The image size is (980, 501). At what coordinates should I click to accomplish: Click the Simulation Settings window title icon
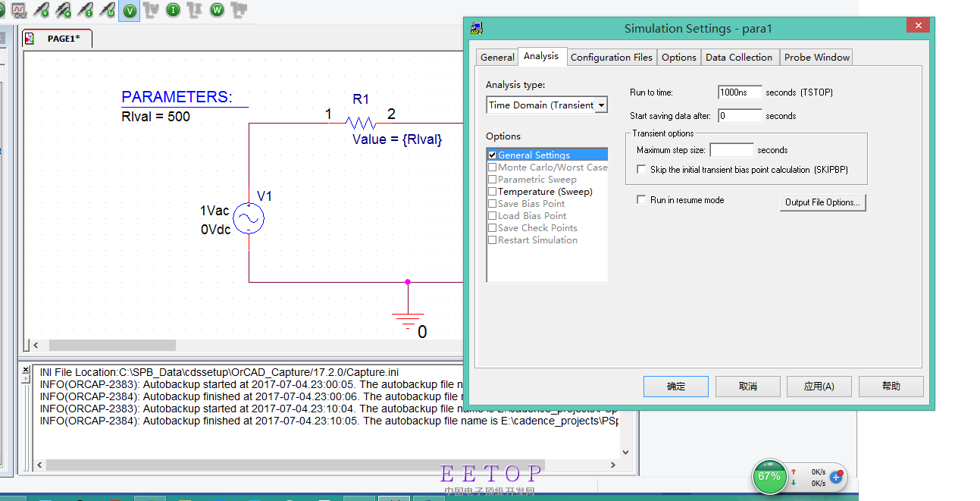tap(476, 29)
